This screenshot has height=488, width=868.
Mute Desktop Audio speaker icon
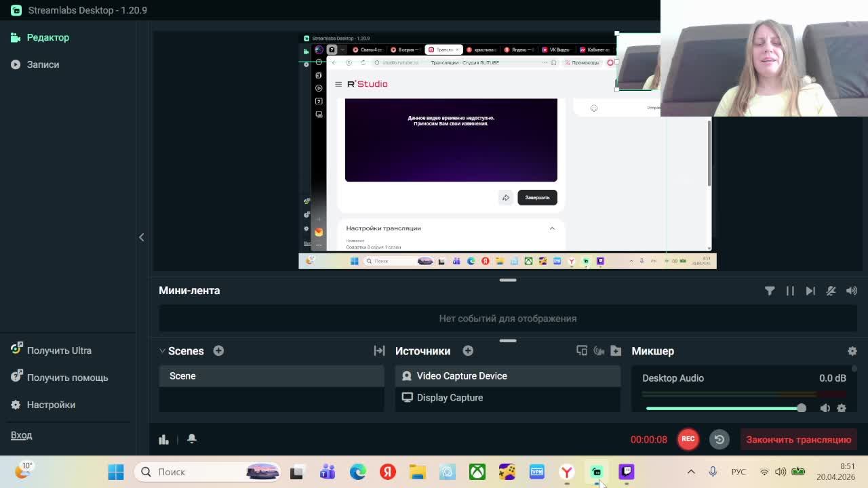point(825,408)
